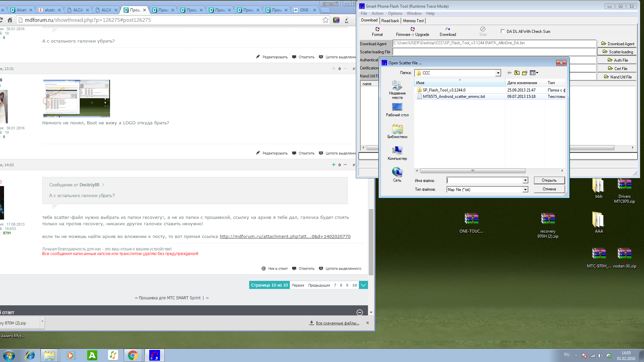Open the Options menu
Screen dimensions: 644x362
pyautogui.click(x=395, y=13)
